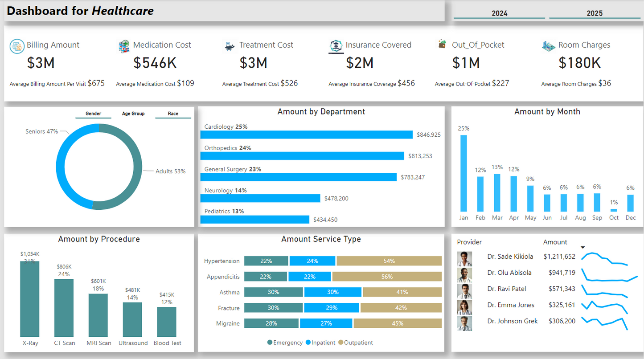Image resolution: width=644 pixels, height=359 pixels.
Task: Click the Cardiology bar in department chart
Action: pyautogui.click(x=306, y=135)
